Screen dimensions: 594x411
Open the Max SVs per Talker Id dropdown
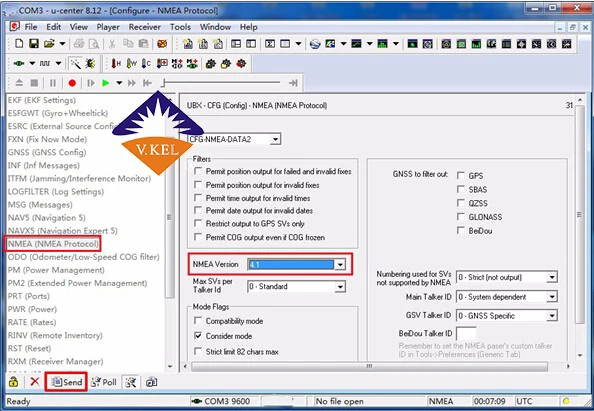tap(340, 287)
